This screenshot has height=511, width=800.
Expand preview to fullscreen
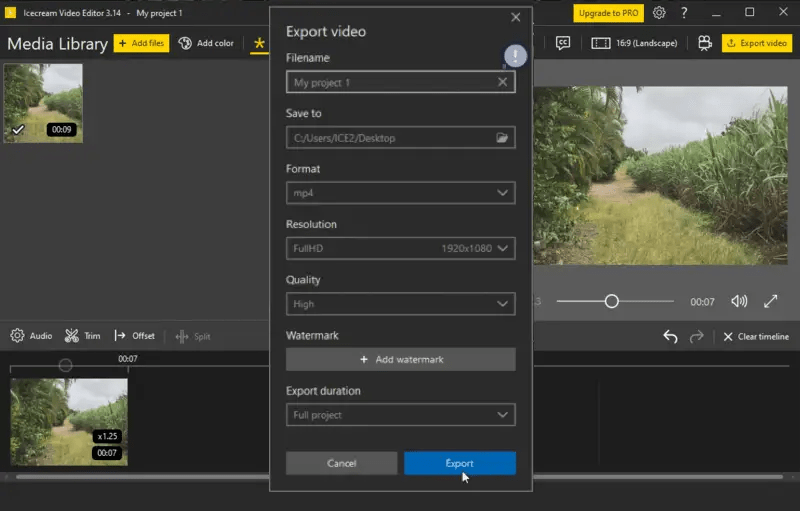[770, 301]
